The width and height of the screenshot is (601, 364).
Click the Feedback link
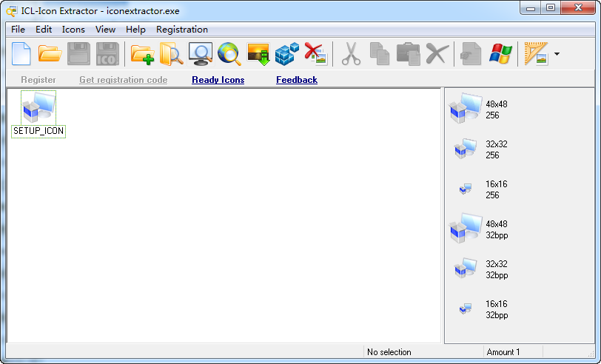(x=297, y=80)
